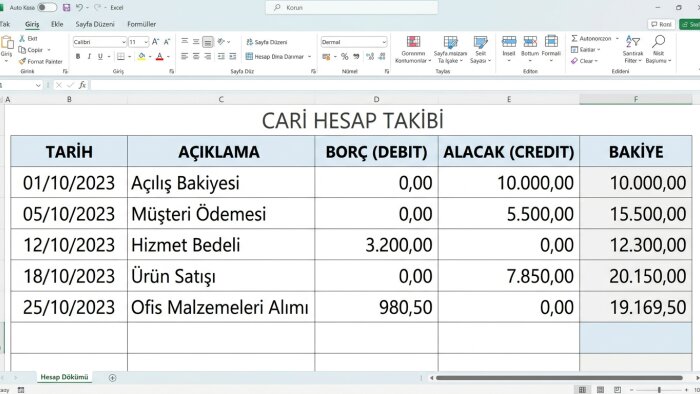Apply the yellow fill color bucket
Screen dimensions: 700x394
pyautogui.click(x=142, y=57)
